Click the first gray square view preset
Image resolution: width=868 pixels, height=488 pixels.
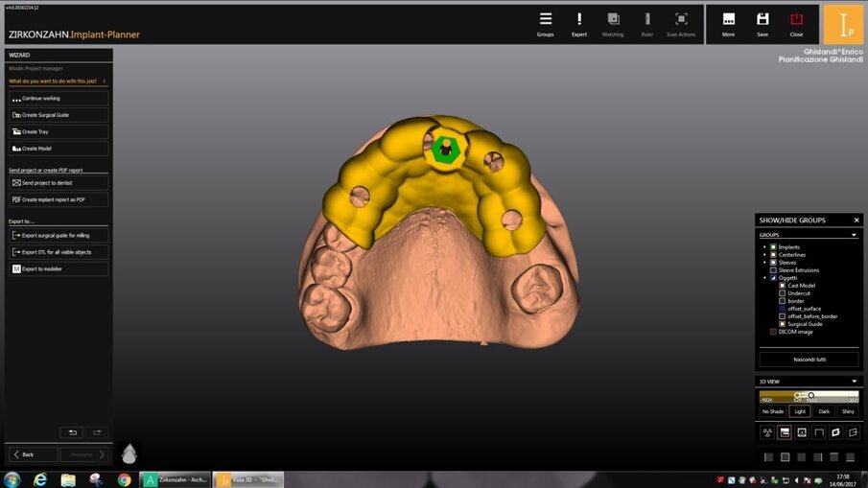(768, 457)
